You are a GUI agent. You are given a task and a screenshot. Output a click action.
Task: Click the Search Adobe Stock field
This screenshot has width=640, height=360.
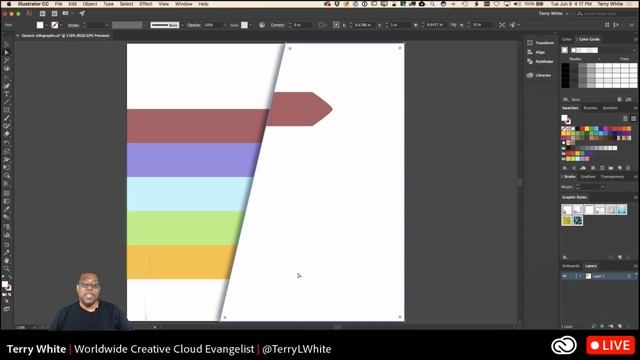click(x=606, y=13)
